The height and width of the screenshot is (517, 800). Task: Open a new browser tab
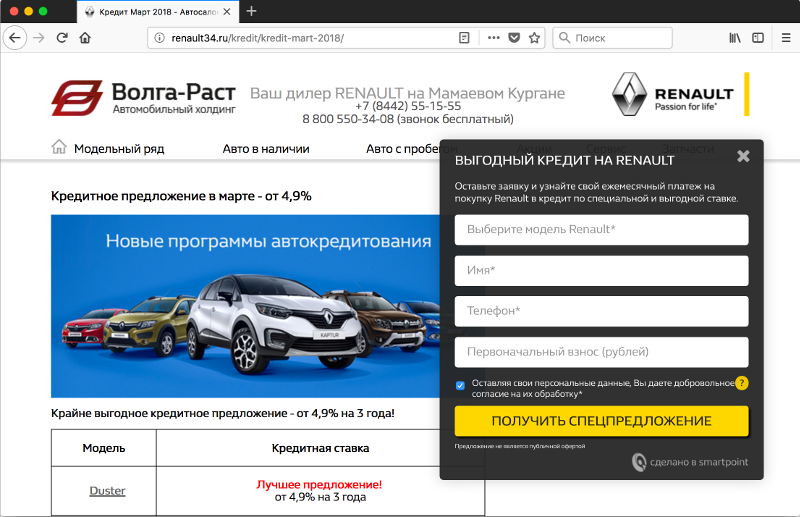[x=251, y=11]
